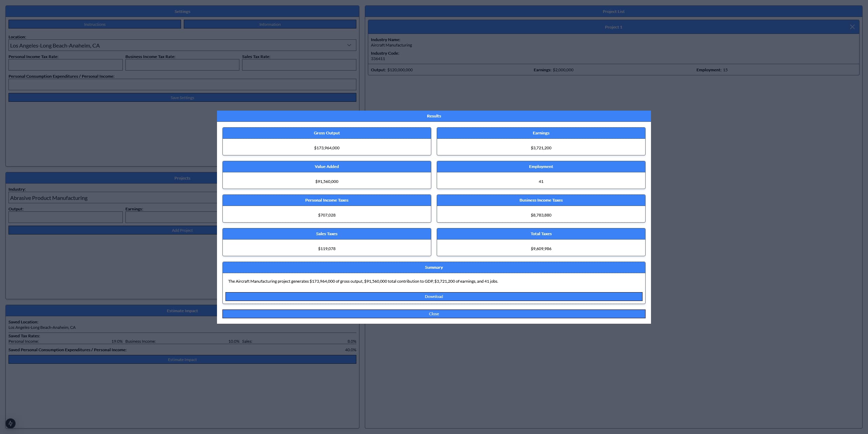
Task: Click Add Project button in Projects
Action: click(182, 229)
